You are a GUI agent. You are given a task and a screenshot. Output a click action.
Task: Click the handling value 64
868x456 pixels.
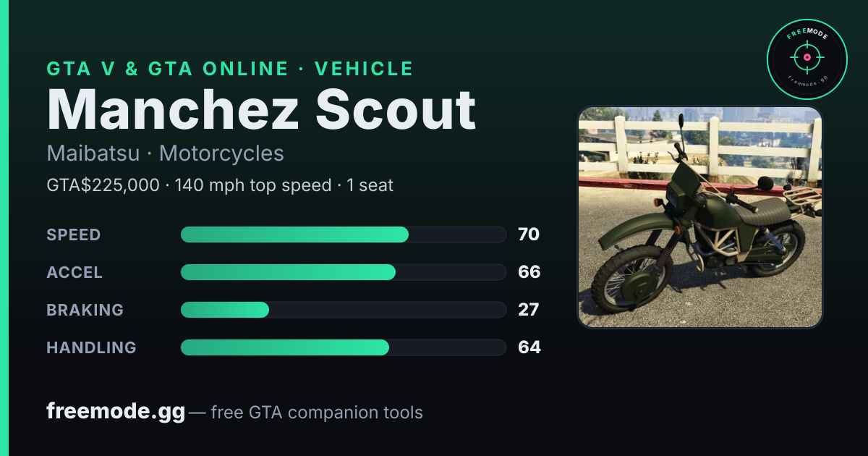pyautogui.click(x=529, y=347)
